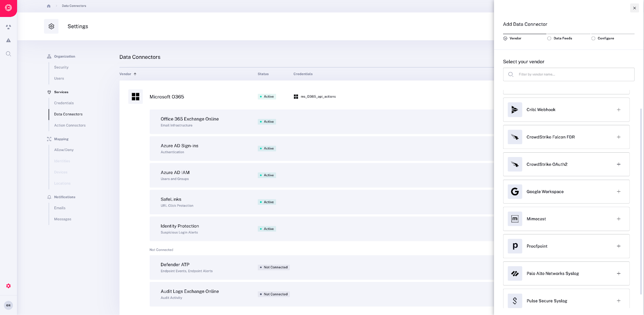Screen dimensions: 644x315
Task: Add Proofpoint with plus icon
Action: tap(619, 246)
